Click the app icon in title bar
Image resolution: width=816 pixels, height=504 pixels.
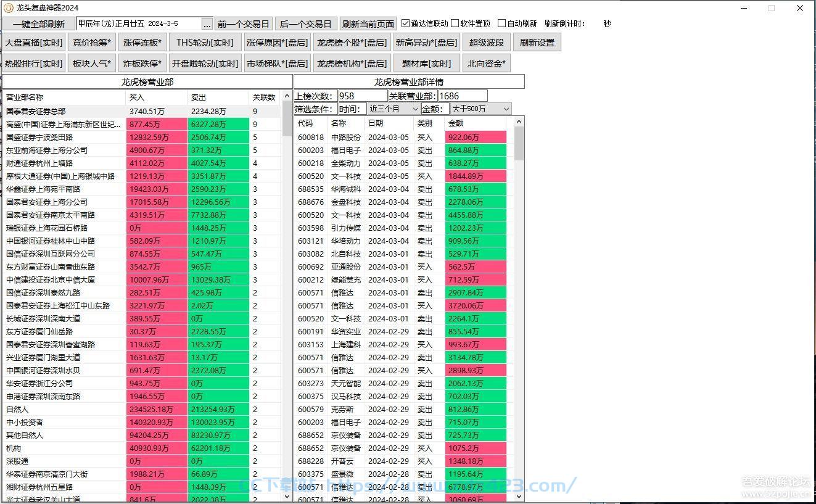[x=9, y=8]
